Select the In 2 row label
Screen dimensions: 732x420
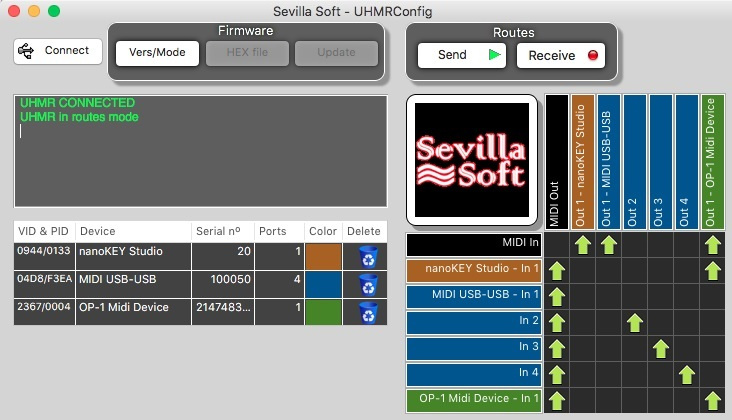pyautogui.click(x=474, y=323)
